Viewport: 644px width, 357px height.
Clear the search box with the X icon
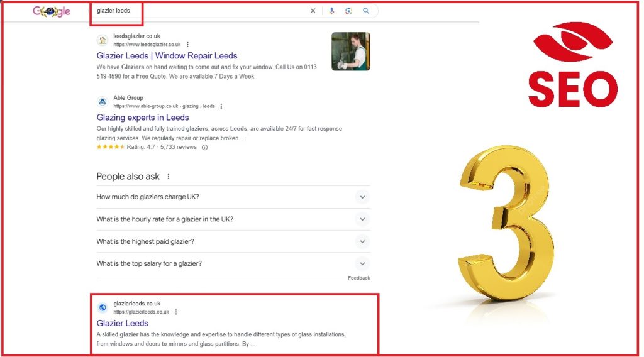(313, 11)
